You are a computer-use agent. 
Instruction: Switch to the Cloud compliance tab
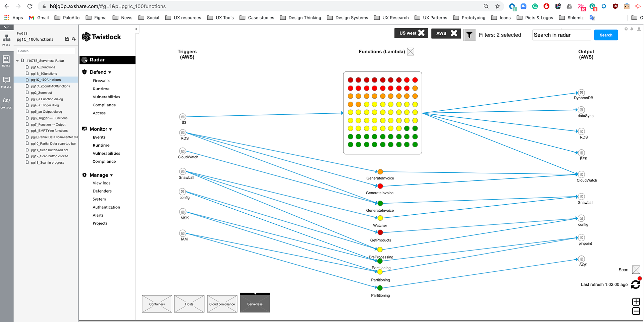click(x=222, y=304)
